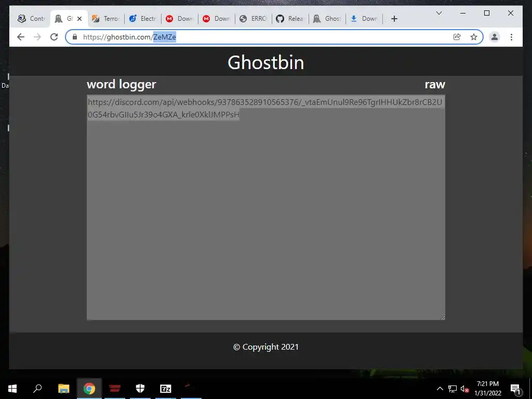Viewport: 532px width, 399px height.
Task: Switch to the Terror tab
Action: (106, 19)
